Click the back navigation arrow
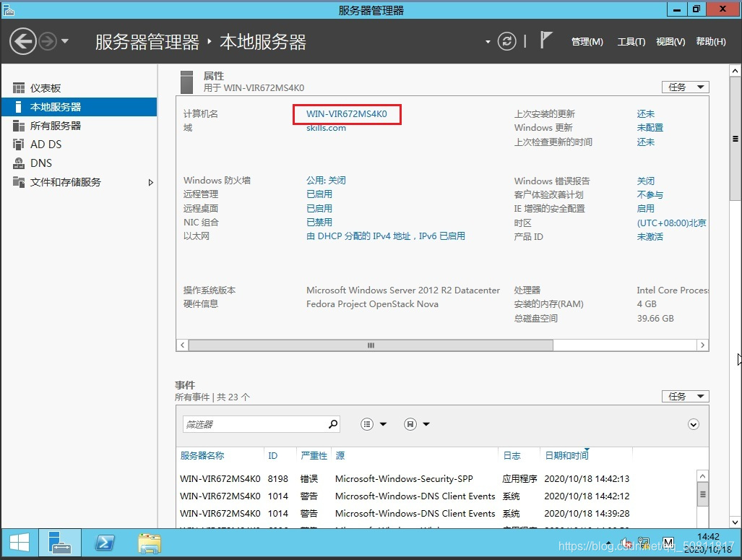 [22, 42]
